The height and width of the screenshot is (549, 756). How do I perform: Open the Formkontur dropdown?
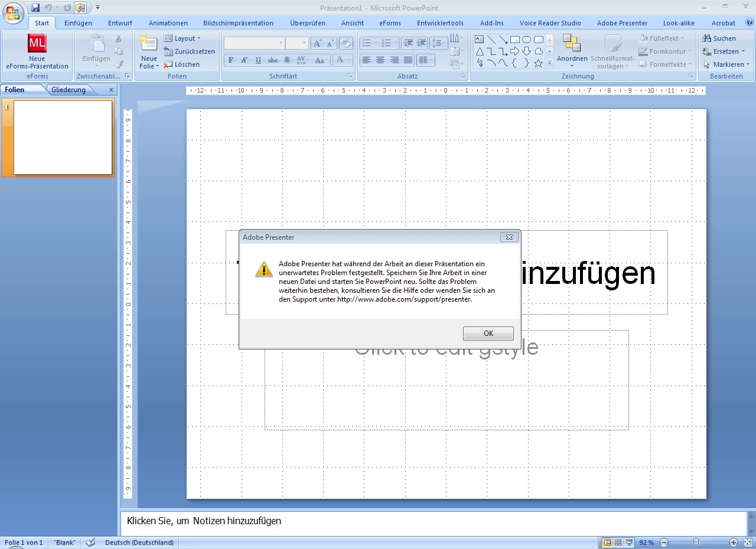point(665,51)
